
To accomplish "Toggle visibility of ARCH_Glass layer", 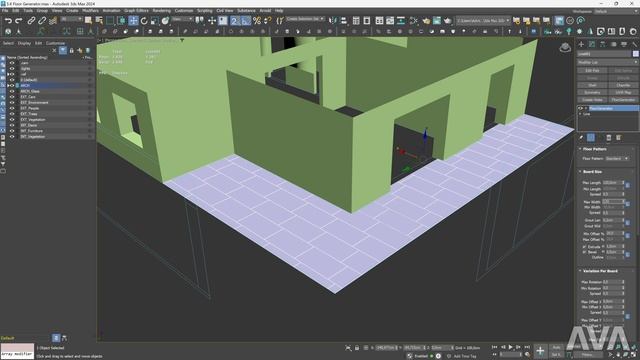I will (12, 91).
